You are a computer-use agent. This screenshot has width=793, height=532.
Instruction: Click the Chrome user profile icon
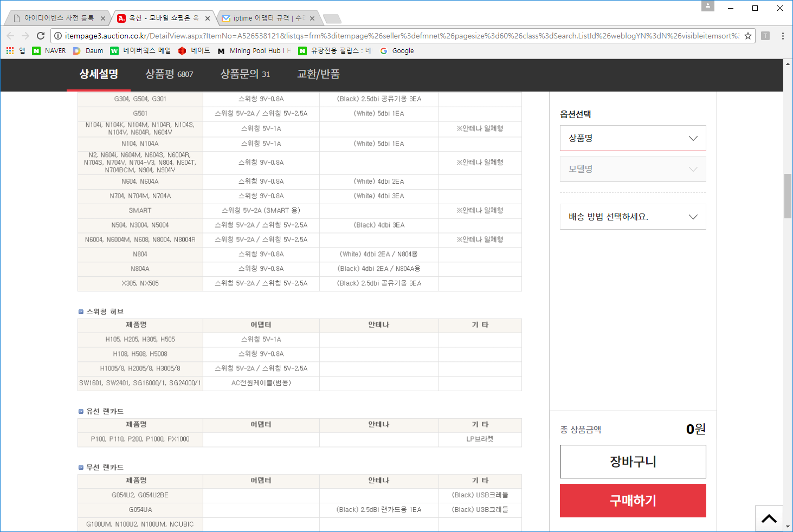(x=707, y=6)
